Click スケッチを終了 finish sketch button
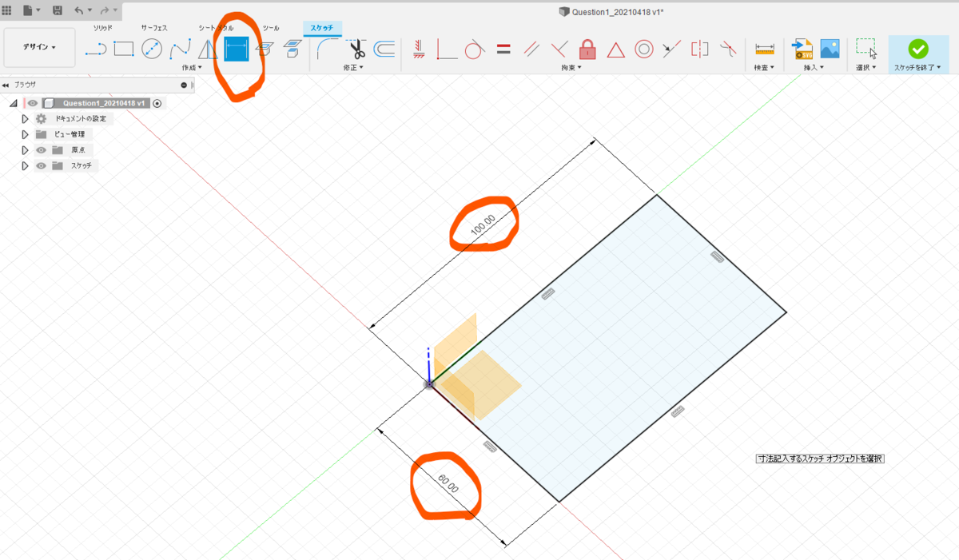959x560 pixels. coord(917,54)
